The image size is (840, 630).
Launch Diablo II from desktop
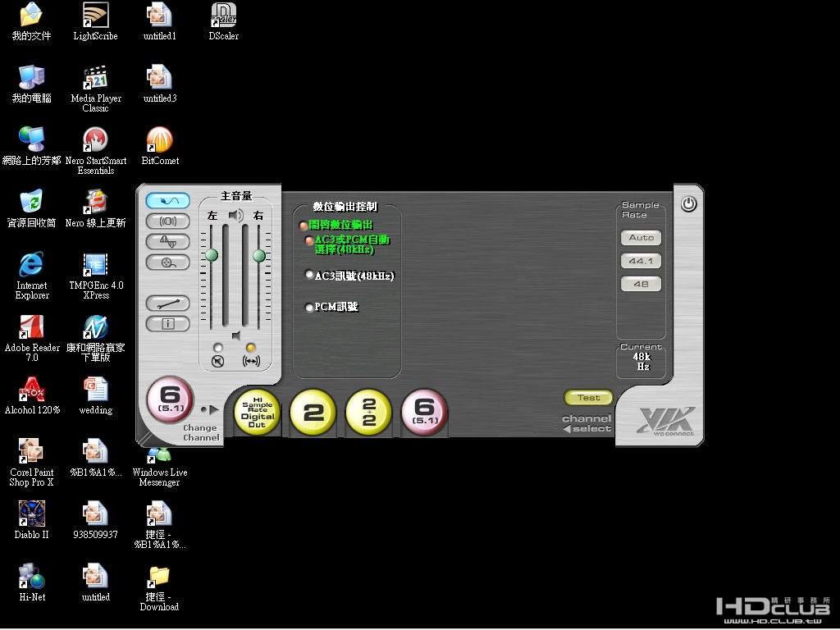click(32, 520)
